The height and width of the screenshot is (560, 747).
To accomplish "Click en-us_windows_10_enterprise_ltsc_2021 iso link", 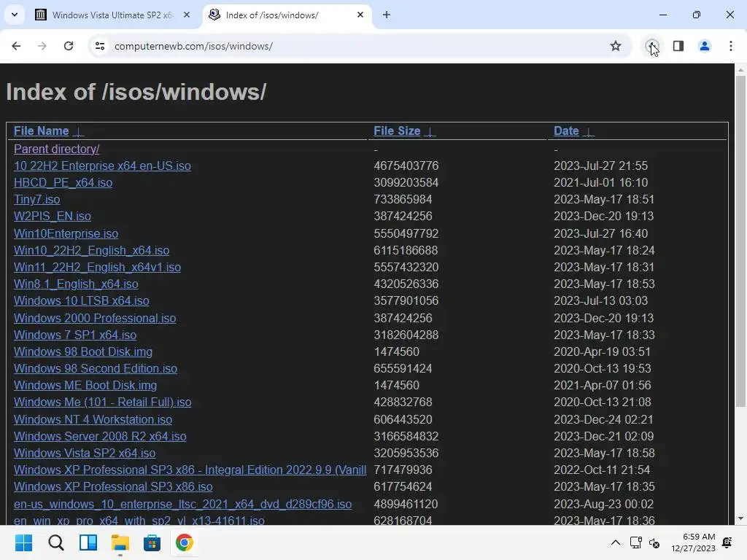I will (182, 504).
